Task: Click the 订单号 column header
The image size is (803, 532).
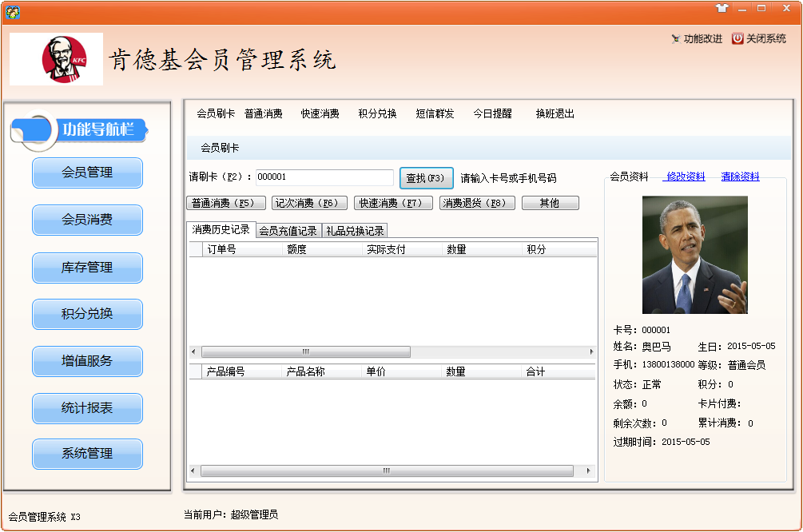Action: click(x=242, y=249)
